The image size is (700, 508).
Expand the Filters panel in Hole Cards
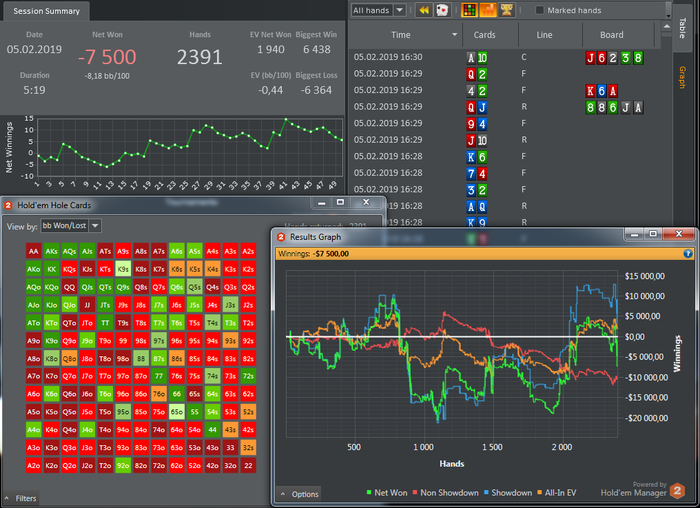tap(21, 498)
